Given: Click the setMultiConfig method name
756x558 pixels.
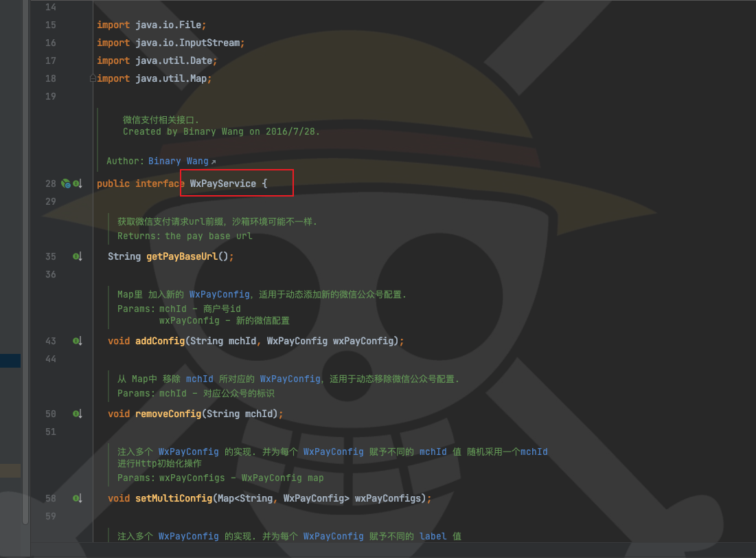Looking at the screenshot, I should tap(174, 498).
